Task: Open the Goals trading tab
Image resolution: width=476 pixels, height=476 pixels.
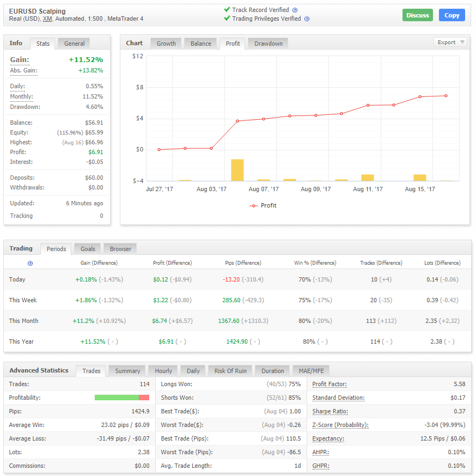Action: point(88,249)
